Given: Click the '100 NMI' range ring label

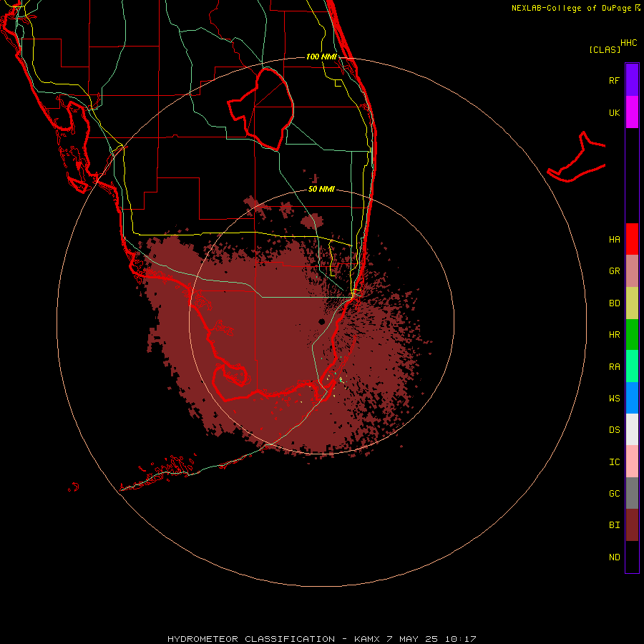Looking at the screenshot, I should (x=321, y=57).
